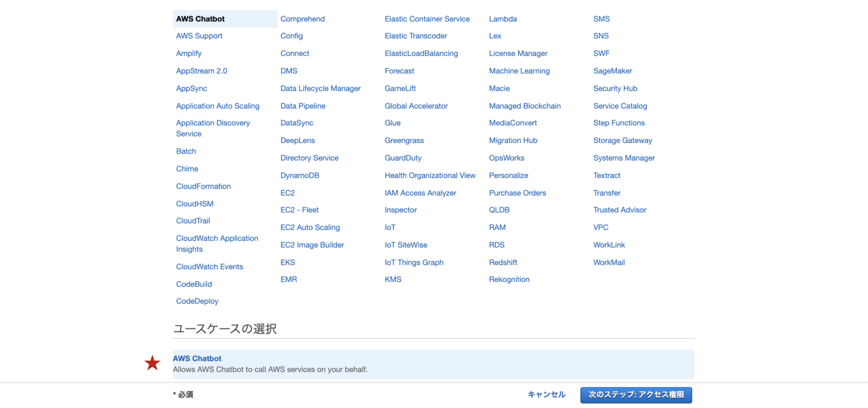Viewport: 868px width, 408px height.
Task: Select Elastic Container Service
Action: pos(427,19)
